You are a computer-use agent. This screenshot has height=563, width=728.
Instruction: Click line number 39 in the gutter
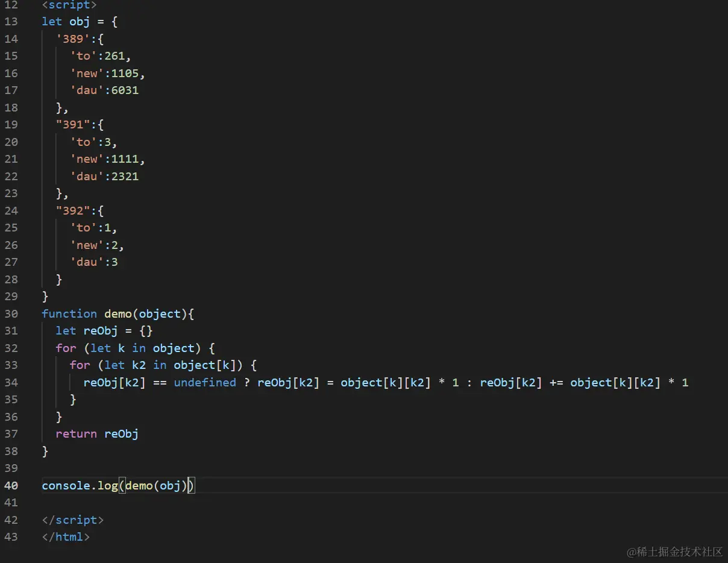[11, 468]
